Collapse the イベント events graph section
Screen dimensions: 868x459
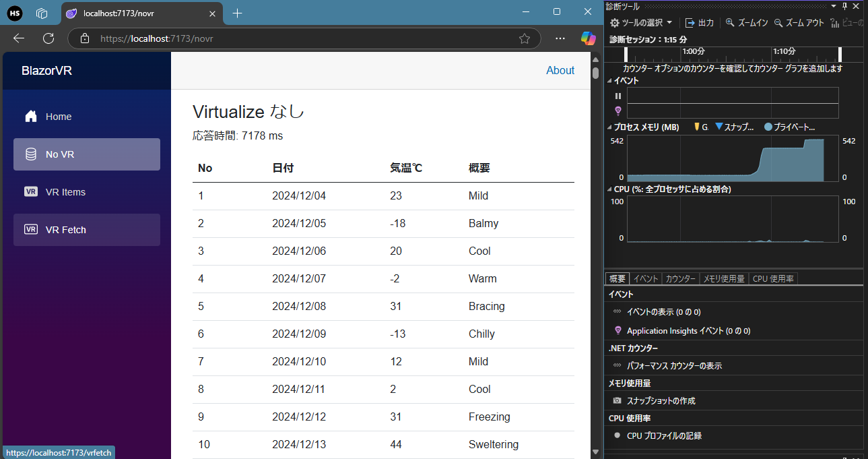[x=610, y=81]
